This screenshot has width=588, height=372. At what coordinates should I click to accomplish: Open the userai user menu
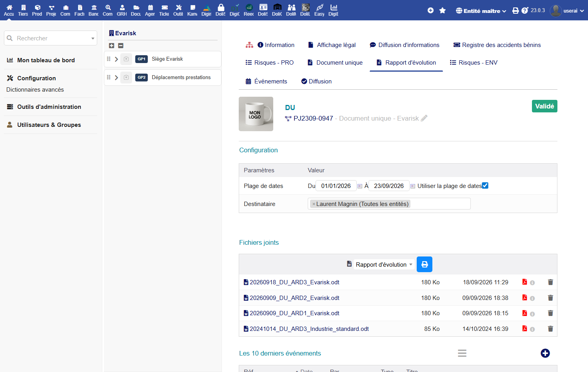click(567, 11)
